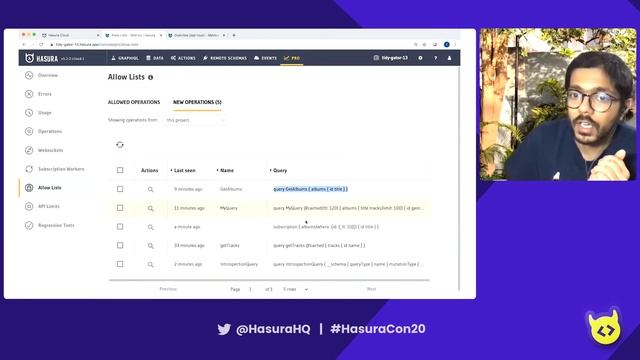The image size is (640, 360).
Task: Switch to New Operations (5) tab
Action: (197, 102)
